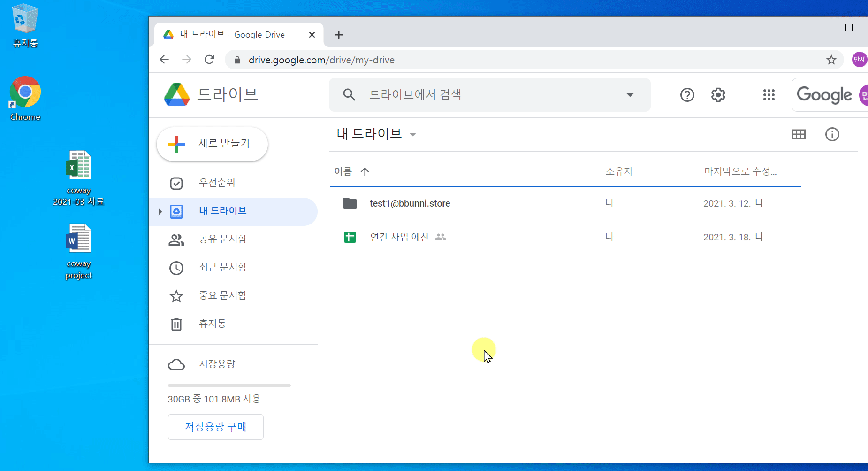Open the Google Drive logo home
Viewport: 868px width, 471px height.
[x=177, y=94]
